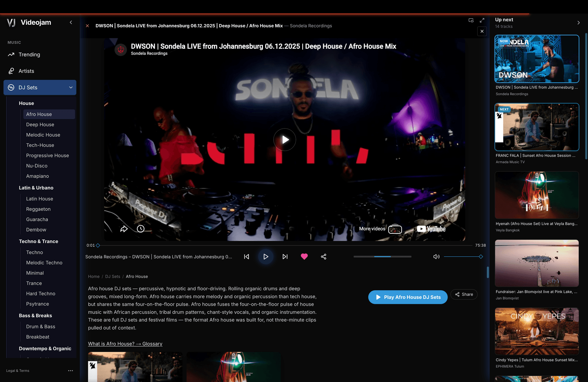
Task: Collapse the Up next panel chevron
Action: [578, 23]
